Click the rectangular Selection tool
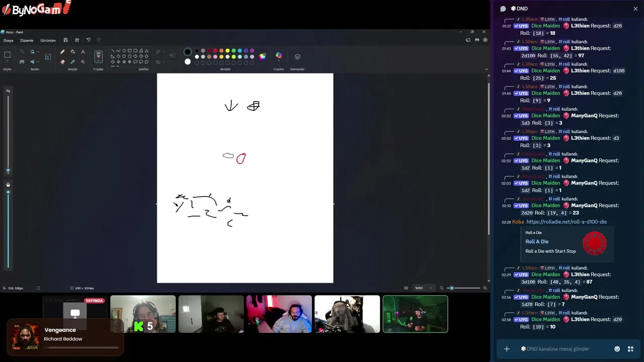This screenshot has width=644, height=362. tap(8, 54)
